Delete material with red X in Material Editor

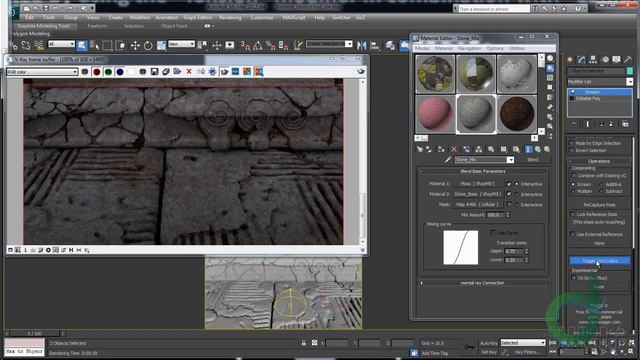pos(454,149)
